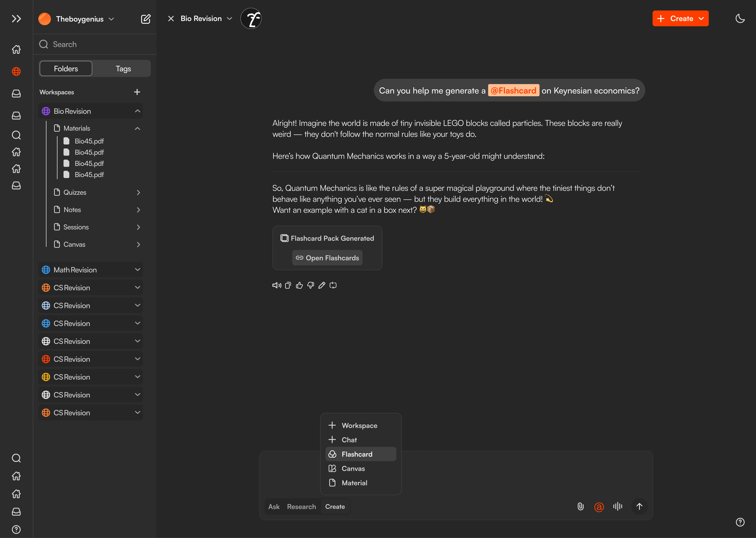Click the Open Flashcards button
This screenshot has height=538, width=756.
[x=327, y=258]
